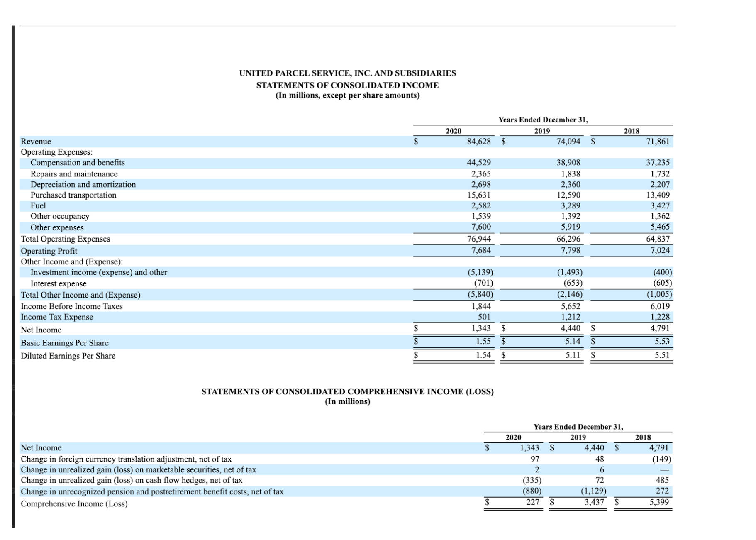Select the Interest expense label

point(58,283)
